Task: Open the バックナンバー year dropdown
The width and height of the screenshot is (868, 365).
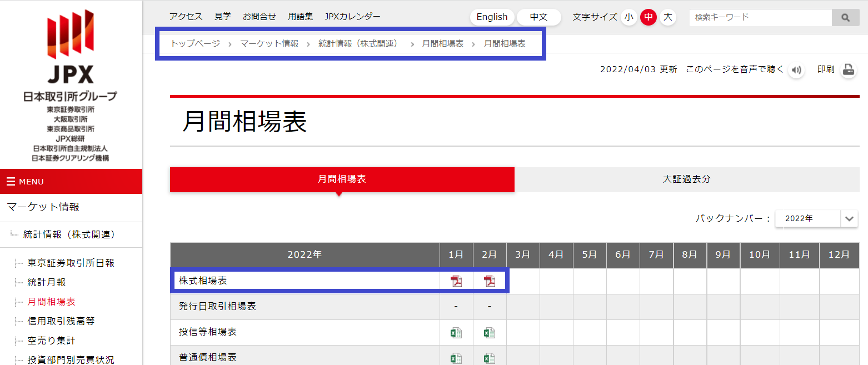Action: click(x=816, y=218)
